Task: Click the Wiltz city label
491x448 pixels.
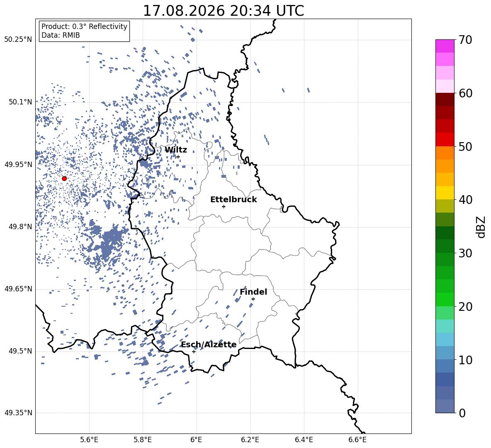Action: click(176, 150)
